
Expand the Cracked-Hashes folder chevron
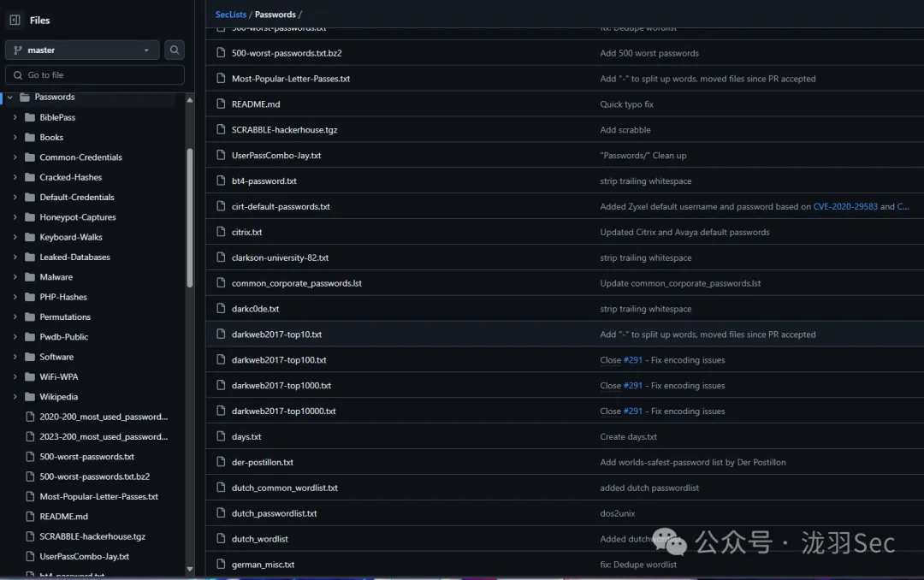point(15,177)
